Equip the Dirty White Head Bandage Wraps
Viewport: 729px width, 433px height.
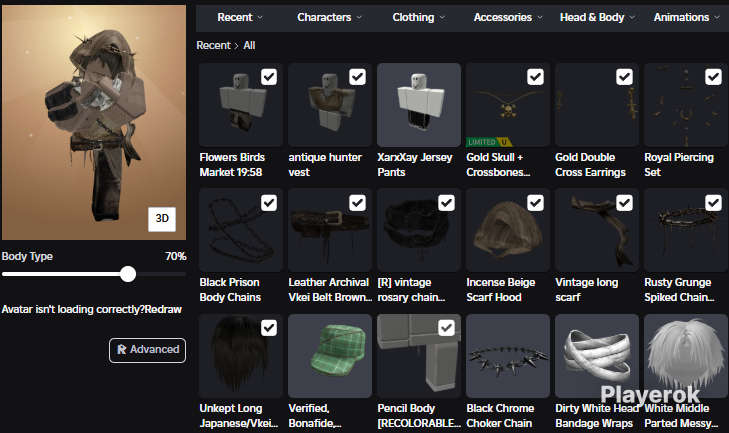[x=597, y=356]
